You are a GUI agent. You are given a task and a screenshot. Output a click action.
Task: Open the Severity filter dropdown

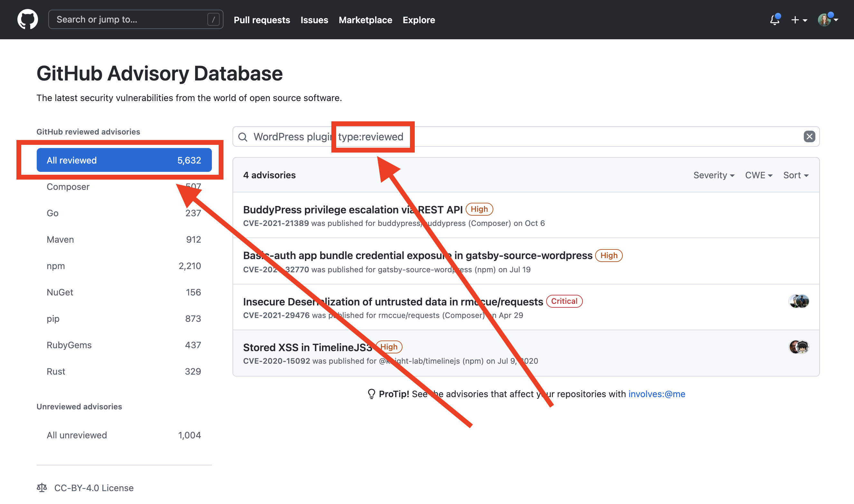714,175
